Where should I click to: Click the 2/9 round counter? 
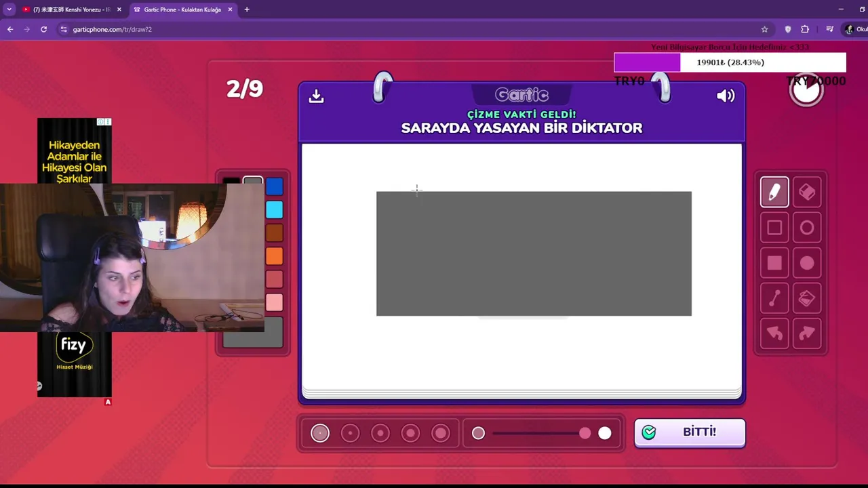pos(244,89)
